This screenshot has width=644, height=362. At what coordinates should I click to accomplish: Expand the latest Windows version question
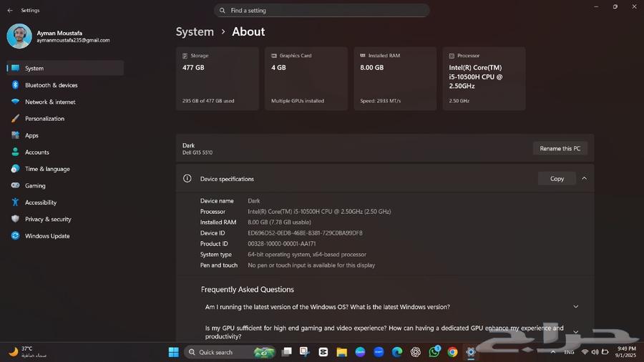pos(576,307)
